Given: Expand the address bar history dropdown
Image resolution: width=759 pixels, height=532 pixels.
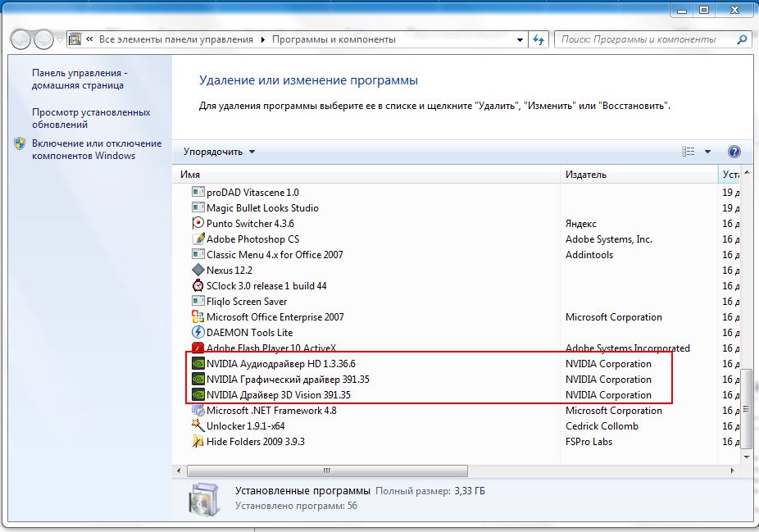Looking at the screenshot, I should 520,39.
